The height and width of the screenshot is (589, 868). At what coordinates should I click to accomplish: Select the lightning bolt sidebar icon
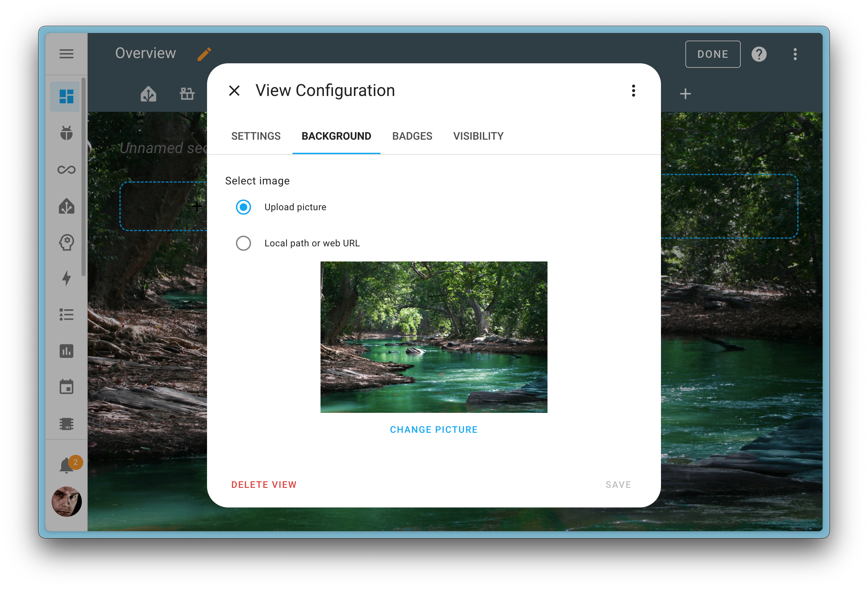66,278
